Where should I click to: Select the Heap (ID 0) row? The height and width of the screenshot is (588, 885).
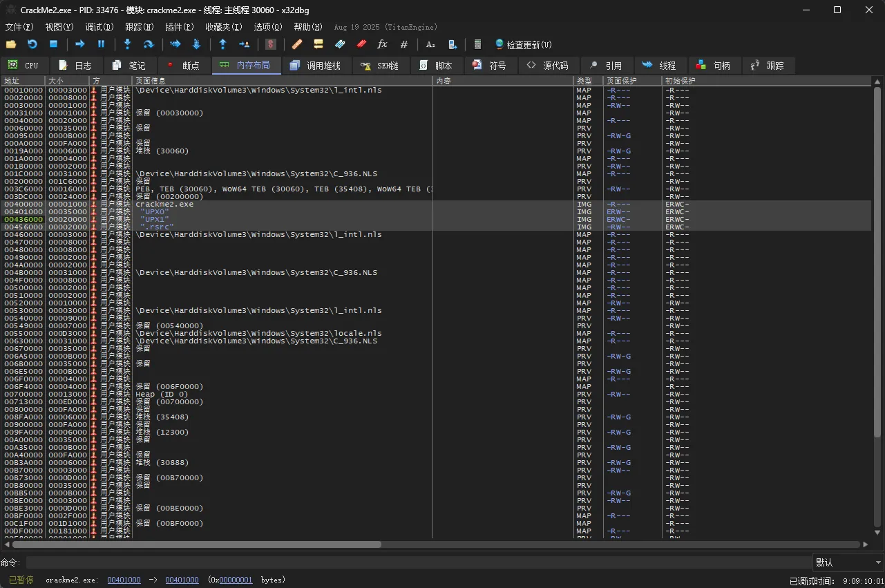tap(436, 395)
